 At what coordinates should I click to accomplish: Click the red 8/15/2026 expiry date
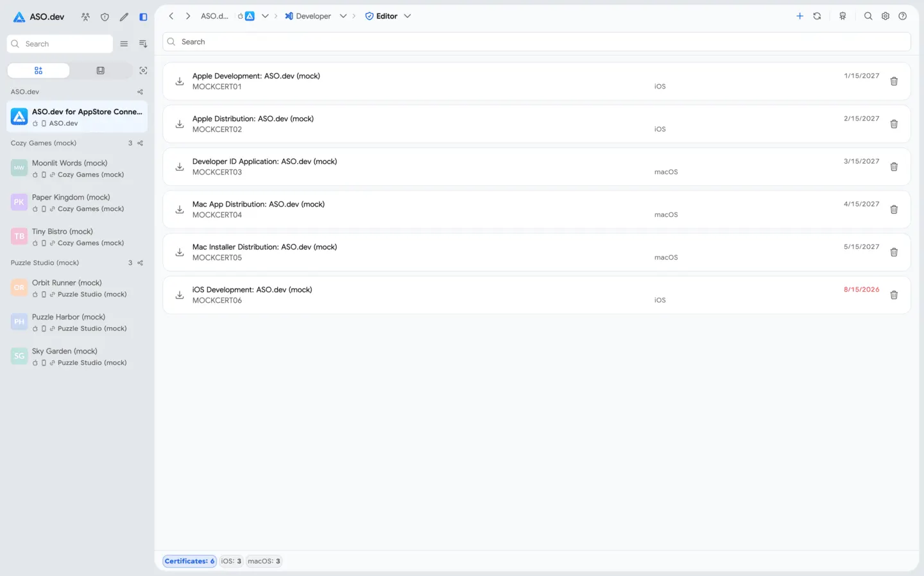(861, 290)
